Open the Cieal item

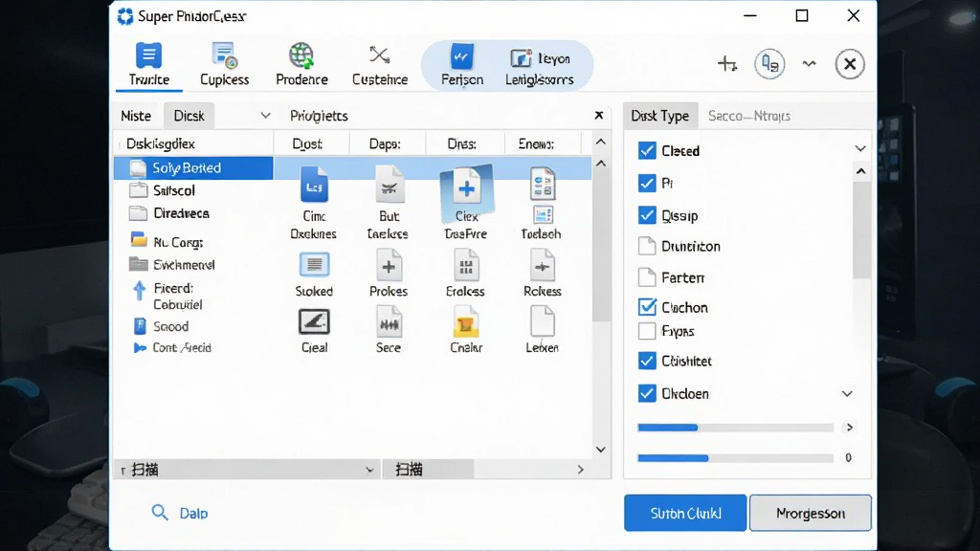pyautogui.click(x=314, y=331)
